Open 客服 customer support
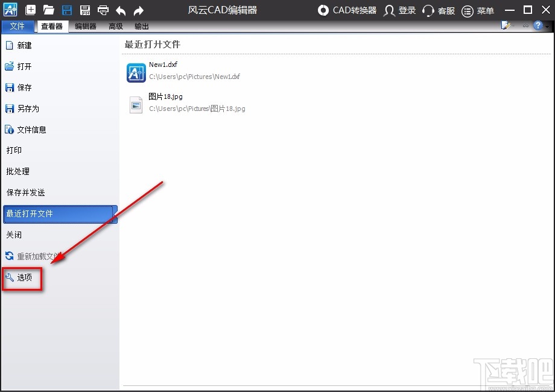Image resolution: width=555 pixels, height=392 pixels. (x=439, y=10)
